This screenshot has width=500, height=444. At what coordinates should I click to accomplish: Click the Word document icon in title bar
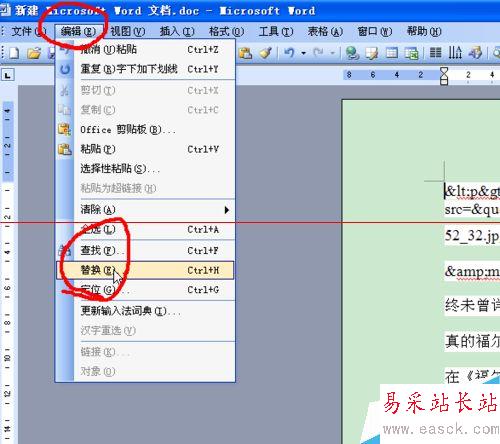point(5,10)
